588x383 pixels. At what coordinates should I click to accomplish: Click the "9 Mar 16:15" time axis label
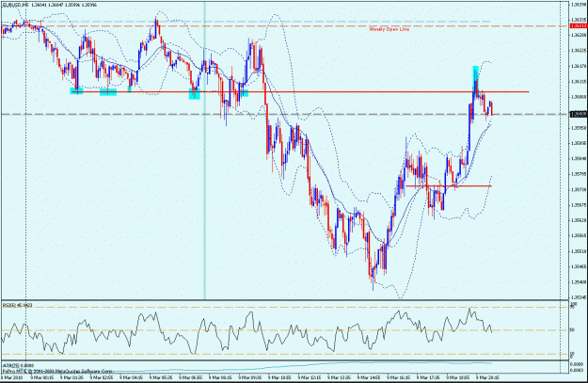tap(399, 377)
